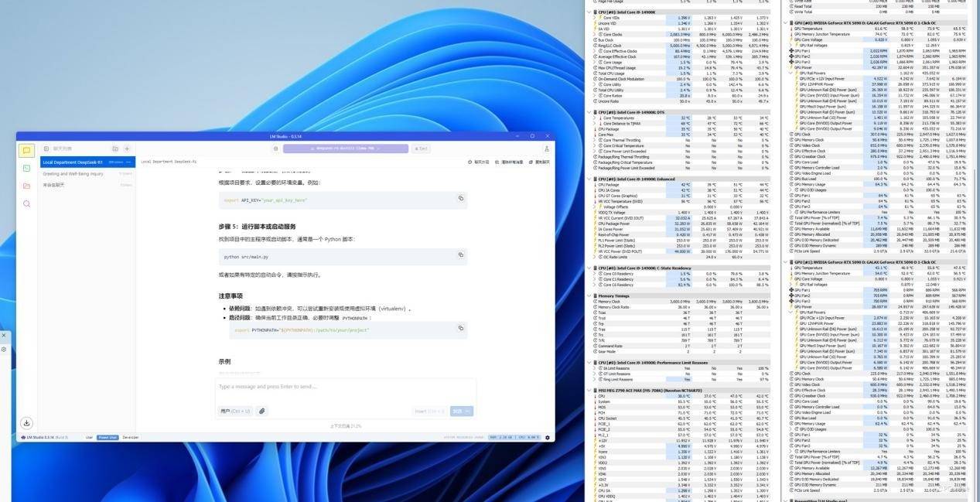Select the Local Department DeepSeek-R1 chat
This screenshot has width=980, height=502.
coord(73,162)
